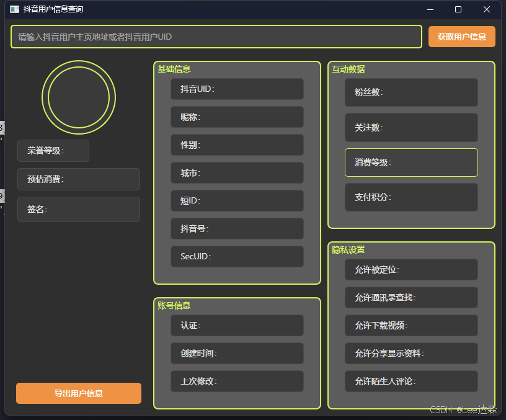This screenshot has height=420, width=506.
Task: Click the 粉丝数 field
Action: tap(412, 92)
